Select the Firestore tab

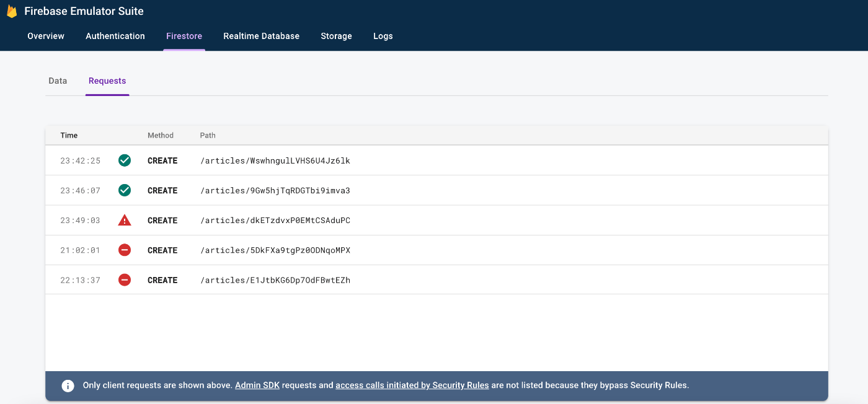184,36
